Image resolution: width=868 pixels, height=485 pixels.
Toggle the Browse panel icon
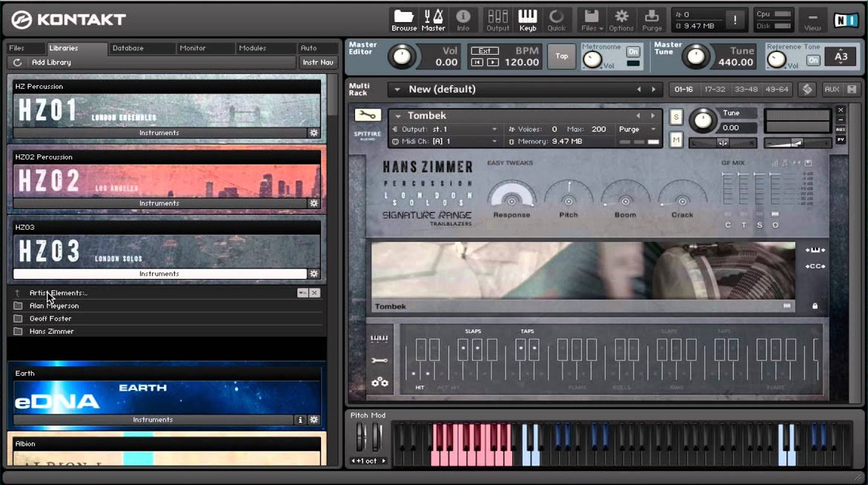[403, 20]
